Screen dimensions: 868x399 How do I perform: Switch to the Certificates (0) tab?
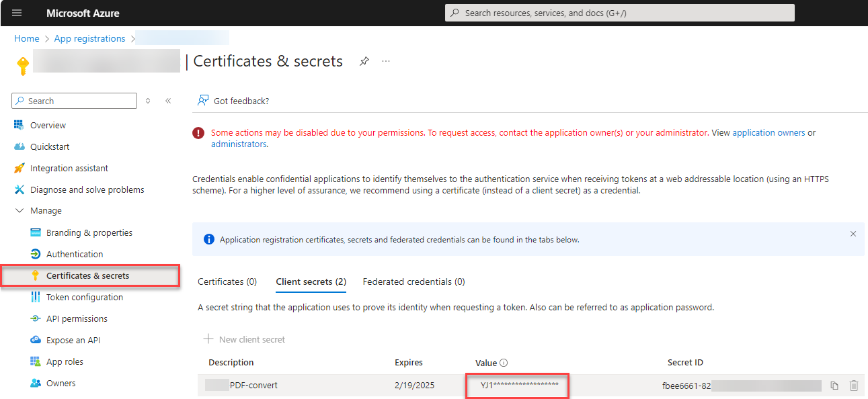[227, 282]
